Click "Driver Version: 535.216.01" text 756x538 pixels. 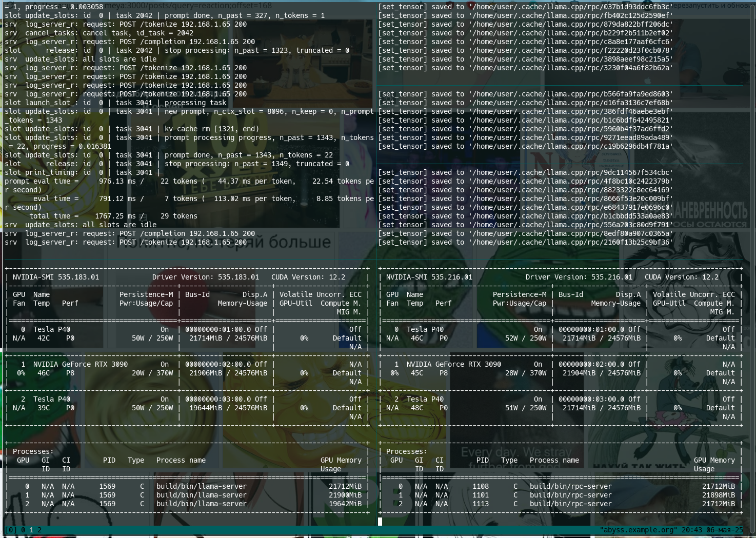coord(579,277)
